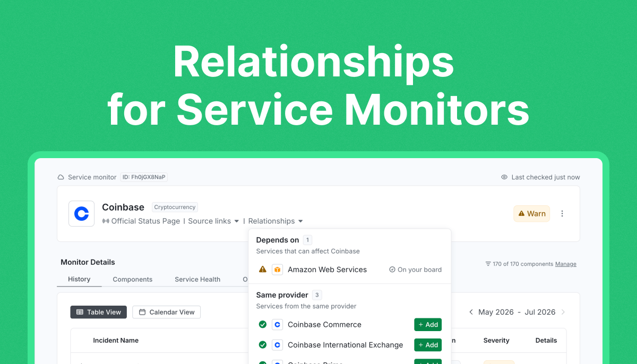The width and height of the screenshot is (637, 364).
Task: Click the Depends on count badge 1
Action: point(308,240)
